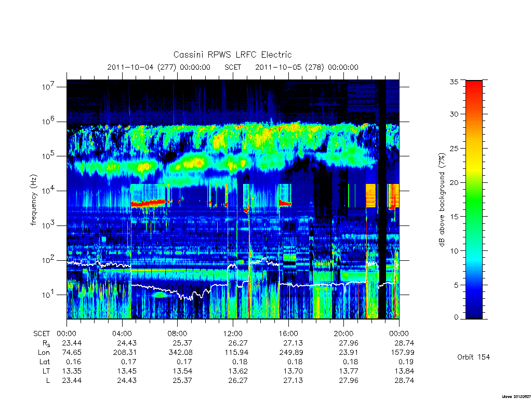Click "25.37" in the L row
Screen dimensions: 532x399
pyautogui.click(x=182, y=380)
